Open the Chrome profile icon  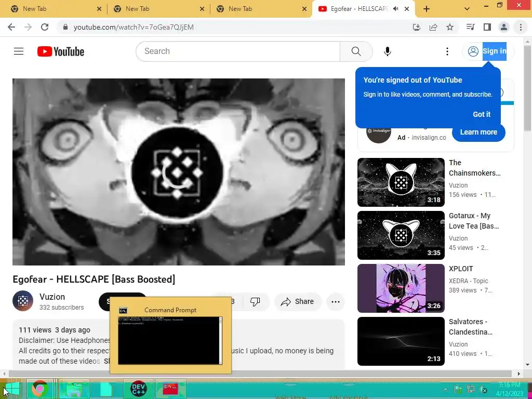click(504, 27)
